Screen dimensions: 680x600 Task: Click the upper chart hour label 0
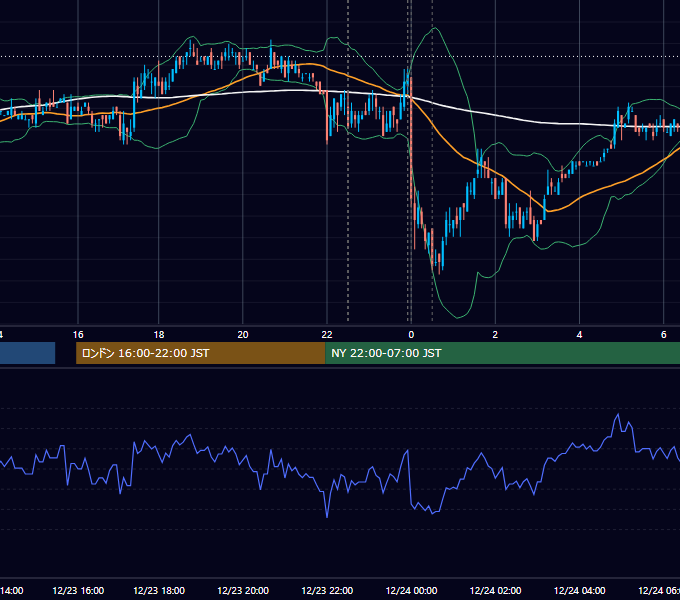click(x=411, y=335)
